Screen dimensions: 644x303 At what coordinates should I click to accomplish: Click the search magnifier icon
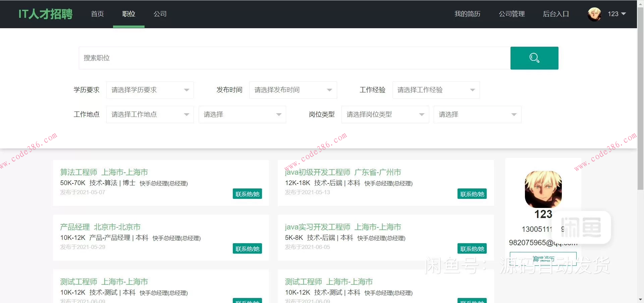click(534, 58)
